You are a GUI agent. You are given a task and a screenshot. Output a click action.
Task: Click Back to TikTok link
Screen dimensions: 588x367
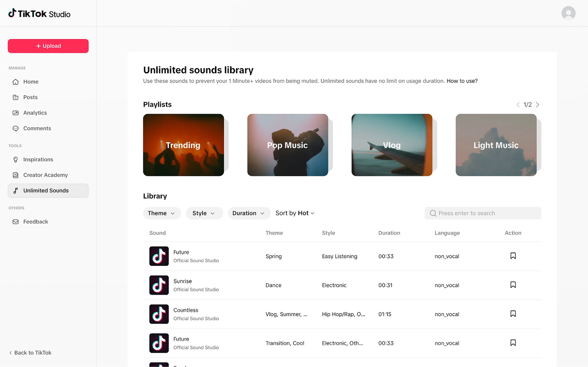coord(30,352)
